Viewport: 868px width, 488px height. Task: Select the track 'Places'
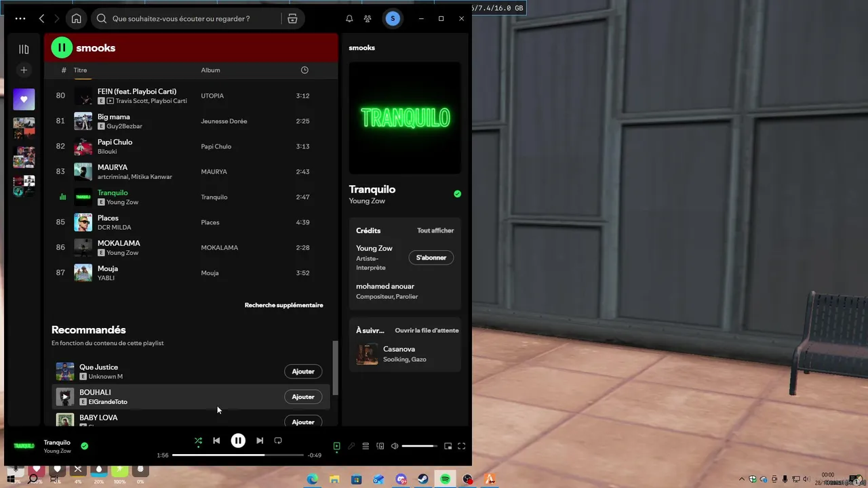[x=108, y=218]
